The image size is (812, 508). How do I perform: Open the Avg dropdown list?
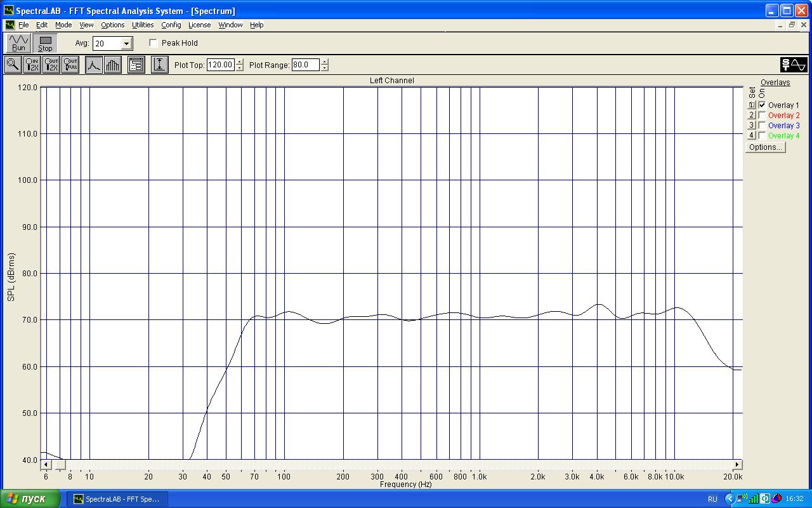(x=126, y=44)
